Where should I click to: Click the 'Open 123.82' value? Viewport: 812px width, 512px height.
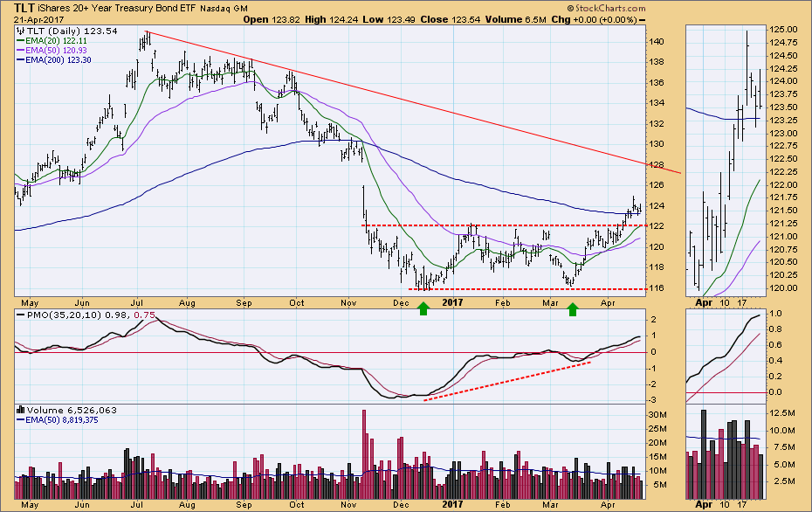pyautogui.click(x=272, y=20)
